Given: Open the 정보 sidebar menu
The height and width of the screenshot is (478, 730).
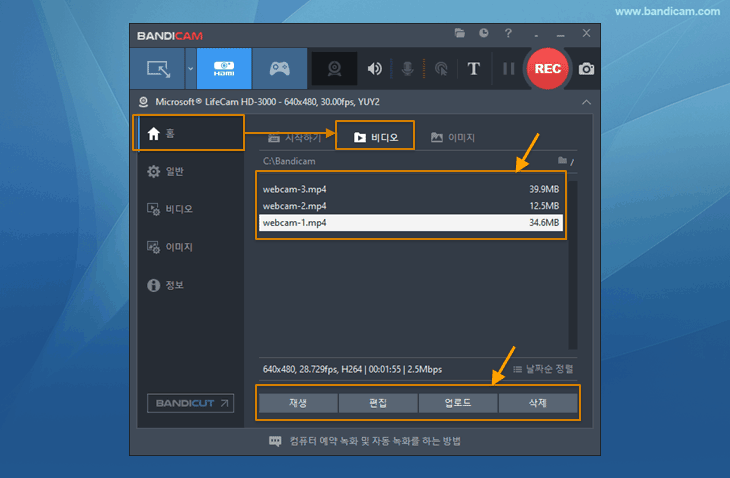Looking at the screenshot, I should click(189, 285).
